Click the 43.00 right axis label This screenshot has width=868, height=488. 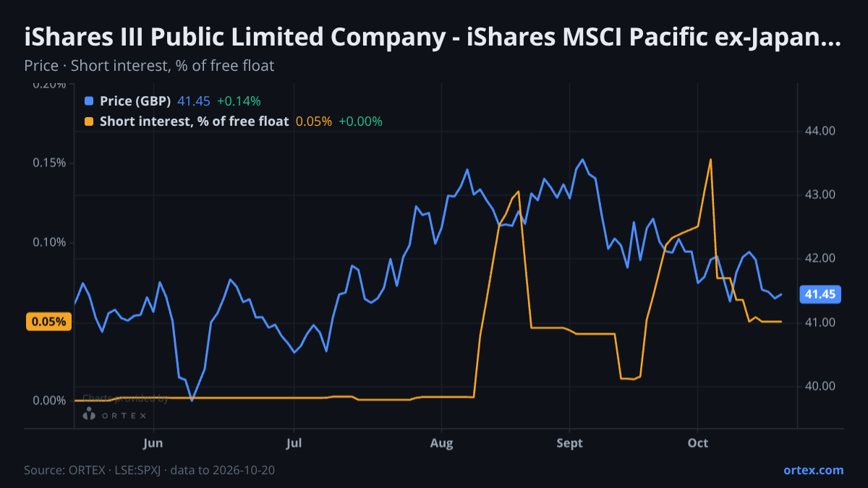(820, 194)
